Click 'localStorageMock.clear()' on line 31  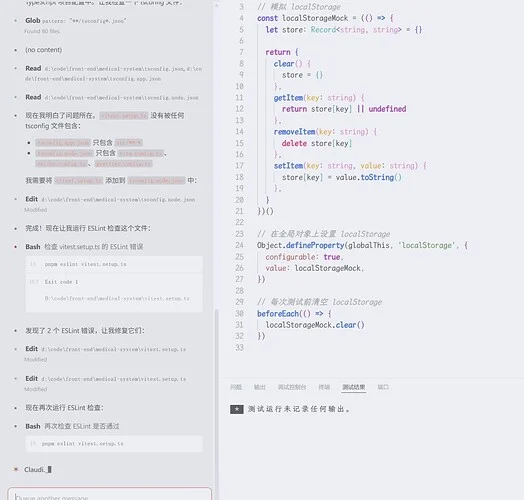pos(315,325)
